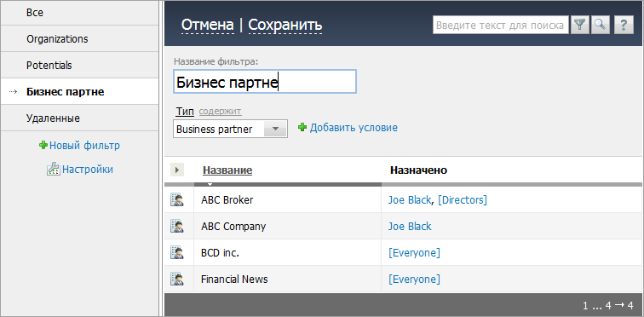644x317 pixels.
Task: Open [Everyone] link in BCD inc. row
Action: click(414, 252)
